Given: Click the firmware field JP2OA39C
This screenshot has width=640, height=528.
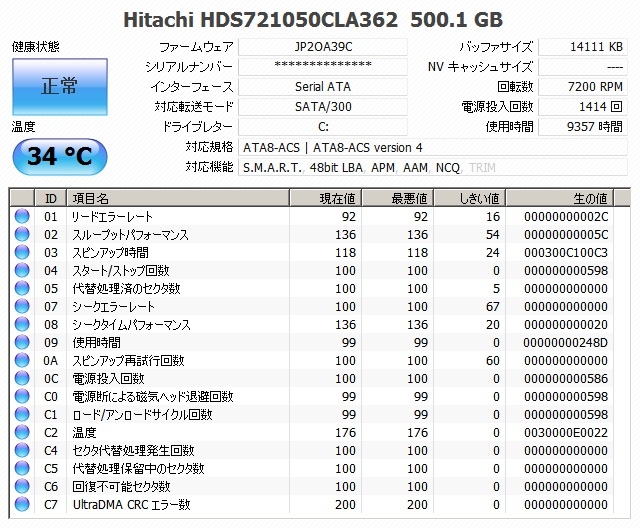Looking at the screenshot, I should pos(323,47).
